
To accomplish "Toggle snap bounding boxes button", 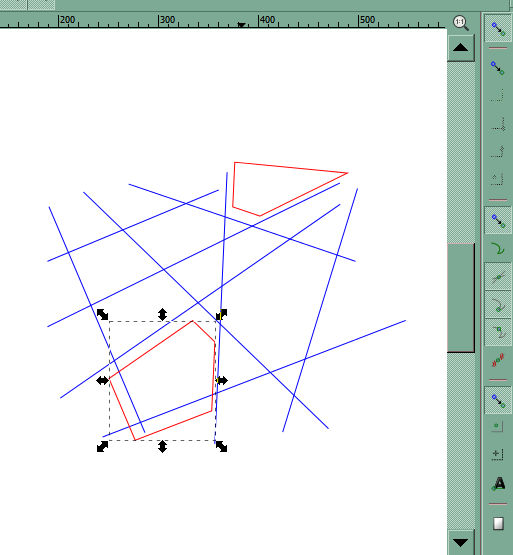I will coord(498,68).
